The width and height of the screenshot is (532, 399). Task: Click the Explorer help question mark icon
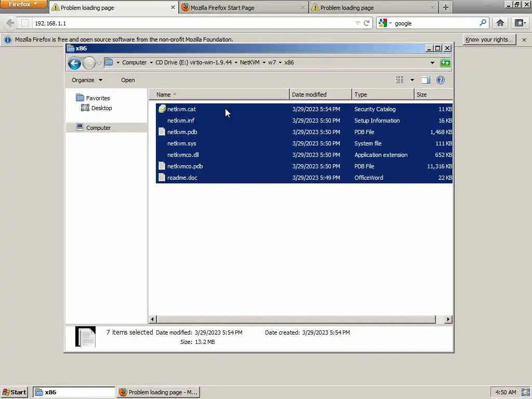coord(441,80)
